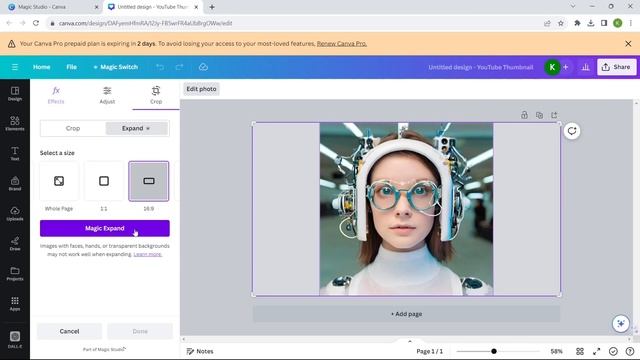Click the Renew Canva Pro link
The height and width of the screenshot is (360, 640).
[x=342, y=44]
